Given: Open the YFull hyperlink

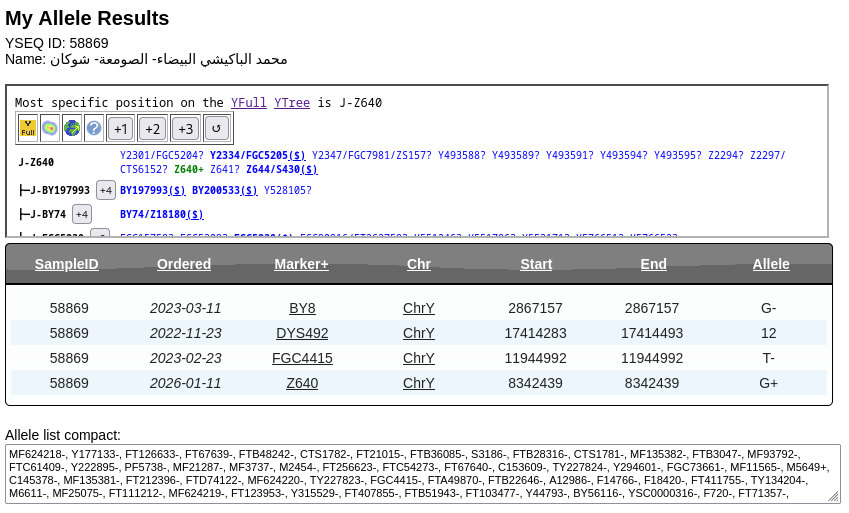Looking at the screenshot, I should (249, 102).
